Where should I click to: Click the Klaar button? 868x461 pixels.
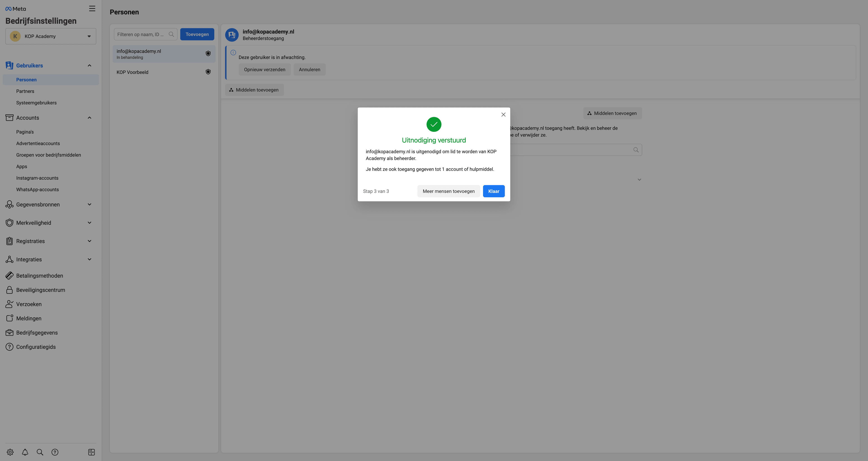[494, 191]
